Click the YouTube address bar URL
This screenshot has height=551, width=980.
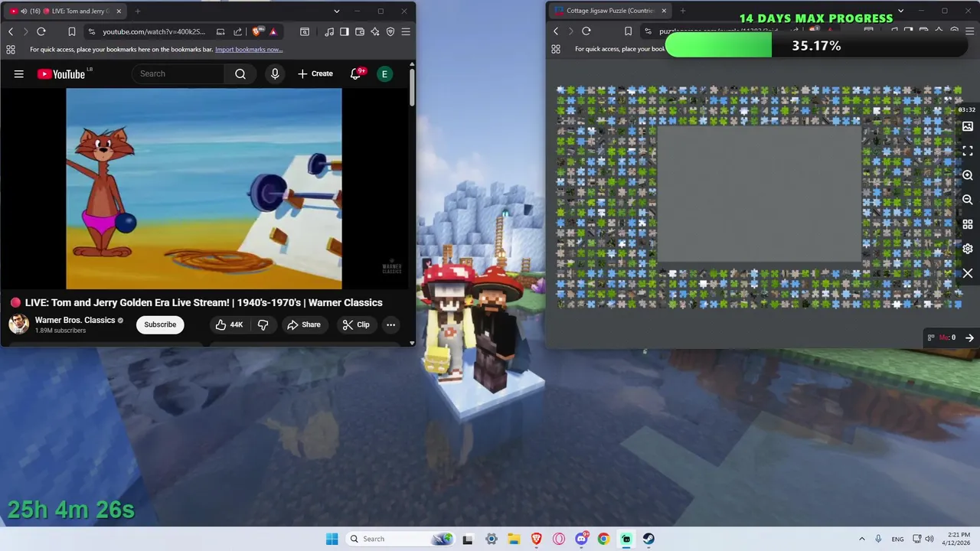(154, 31)
